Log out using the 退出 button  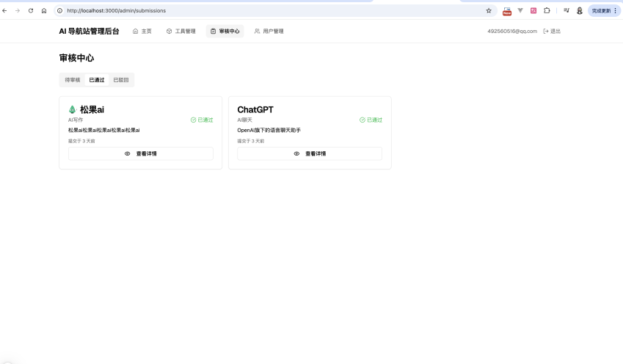coord(552,32)
